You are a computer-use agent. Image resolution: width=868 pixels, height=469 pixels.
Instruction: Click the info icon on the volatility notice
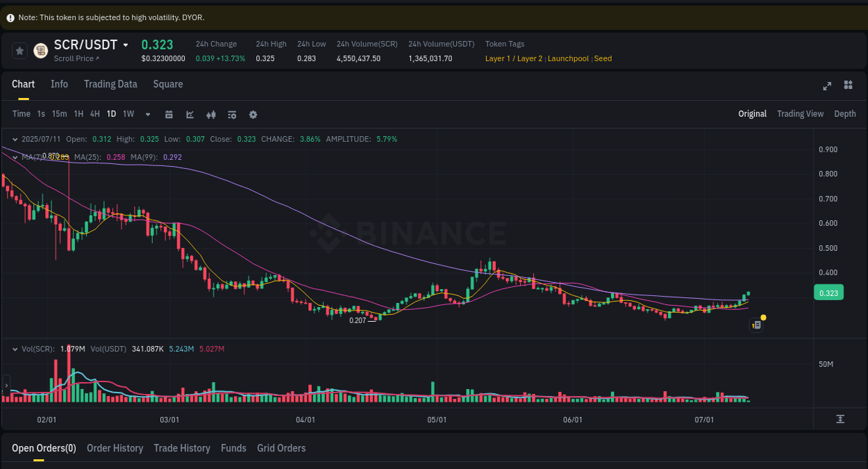8,17
